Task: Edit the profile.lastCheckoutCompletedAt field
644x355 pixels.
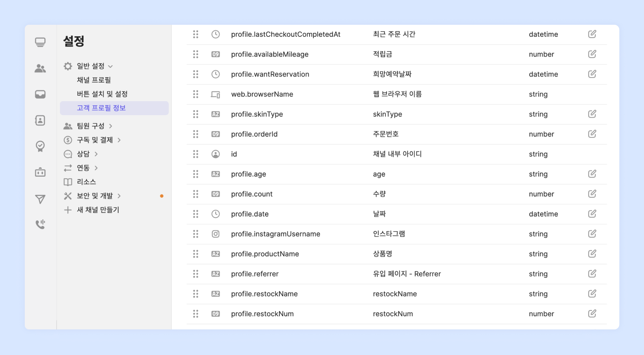Action: click(592, 34)
